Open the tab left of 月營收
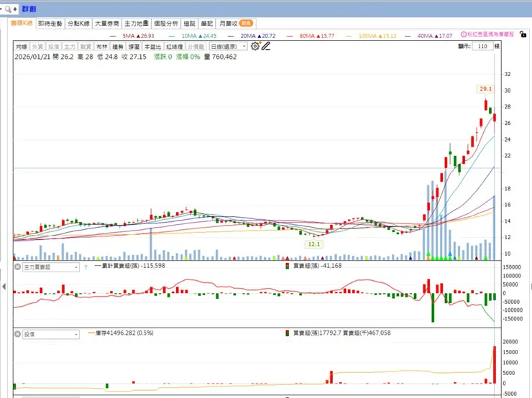Image resolution: width=532 pixels, height=398 pixels. [206, 24]
